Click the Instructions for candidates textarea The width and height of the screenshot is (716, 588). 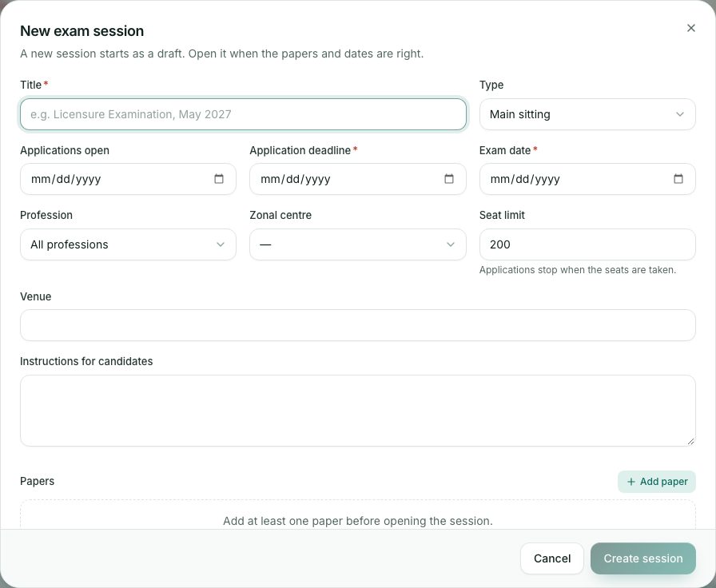point(357,411)
